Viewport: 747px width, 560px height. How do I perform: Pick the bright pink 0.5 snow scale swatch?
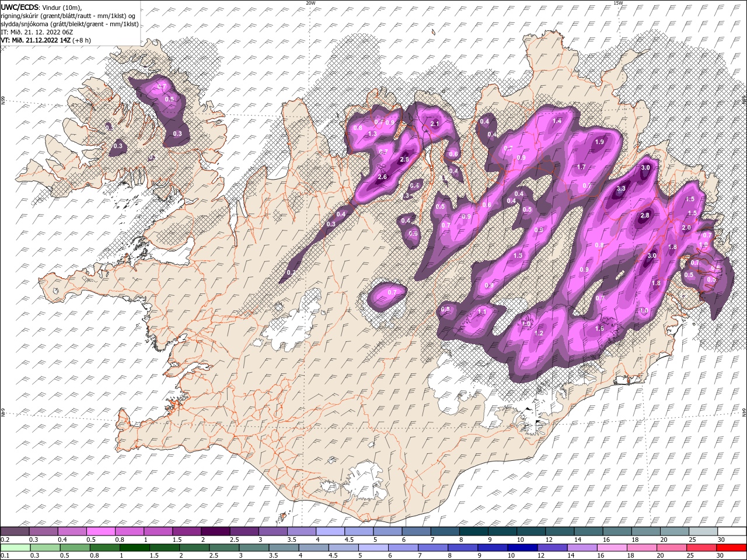point(100,531)
